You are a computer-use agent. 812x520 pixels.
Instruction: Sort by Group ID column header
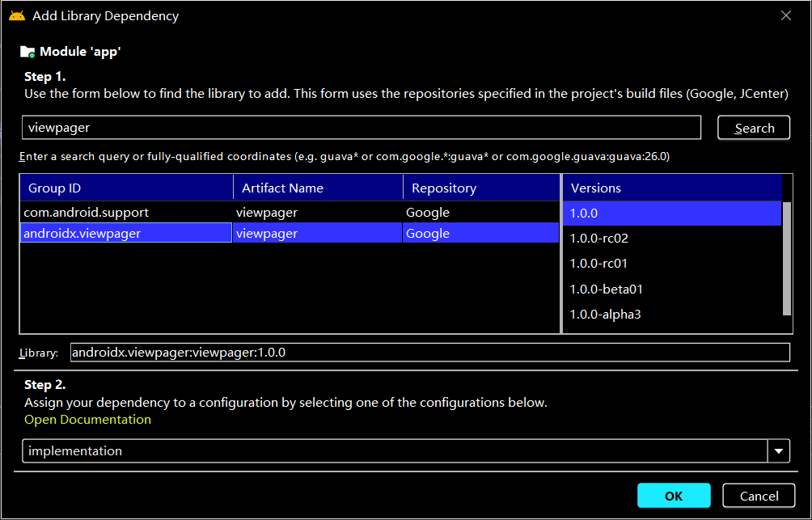click(126, 188)
